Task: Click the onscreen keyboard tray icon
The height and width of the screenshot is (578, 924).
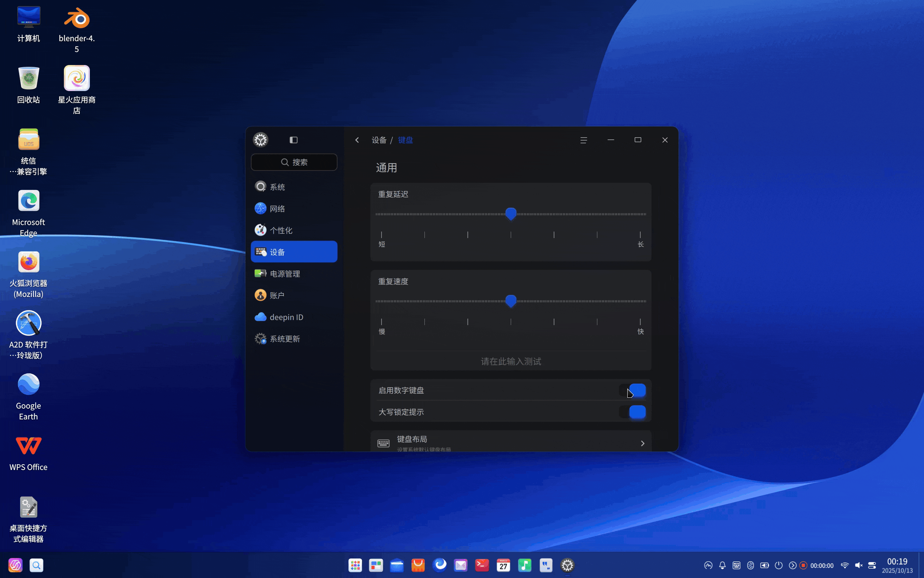Action: 737,565
